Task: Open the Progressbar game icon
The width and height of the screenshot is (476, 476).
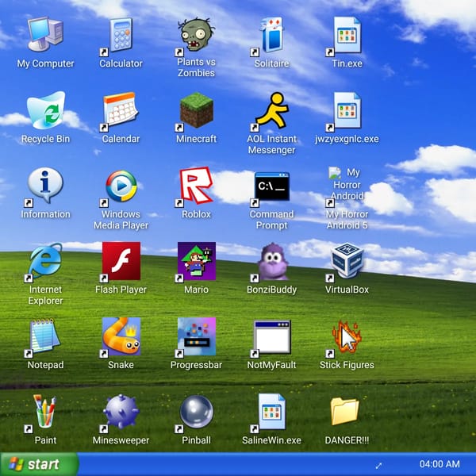Action: click(x=197, y=336)
